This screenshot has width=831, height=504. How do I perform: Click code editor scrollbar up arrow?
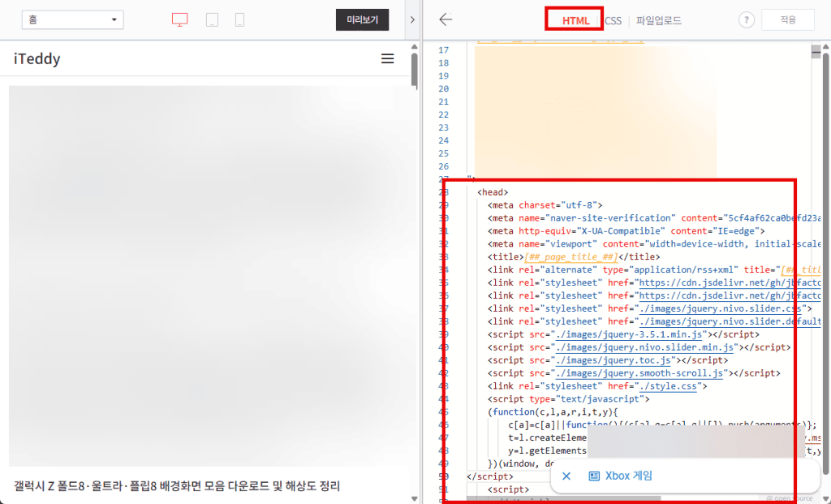coord(825,47)
